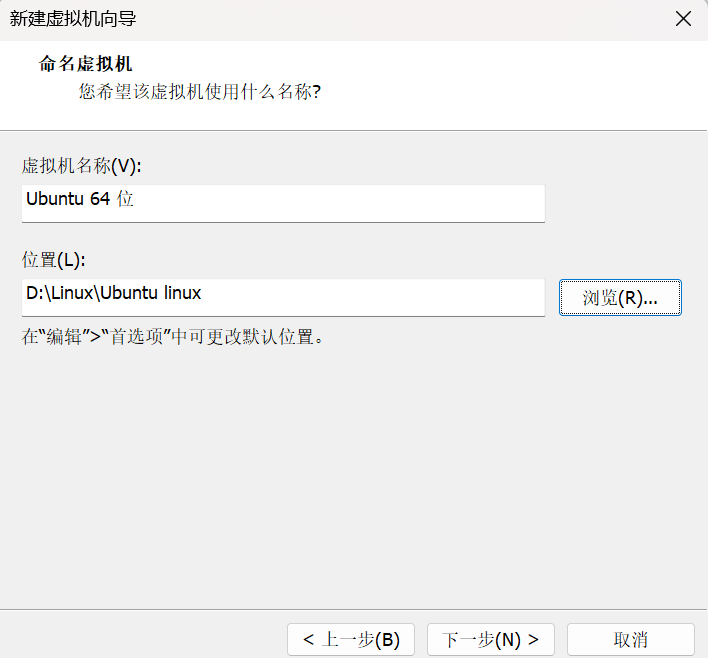The image size is (708, 658).
Task: Click the location field 'D:\Linux\Ubuntu linux'
Action: coord(283,298)
